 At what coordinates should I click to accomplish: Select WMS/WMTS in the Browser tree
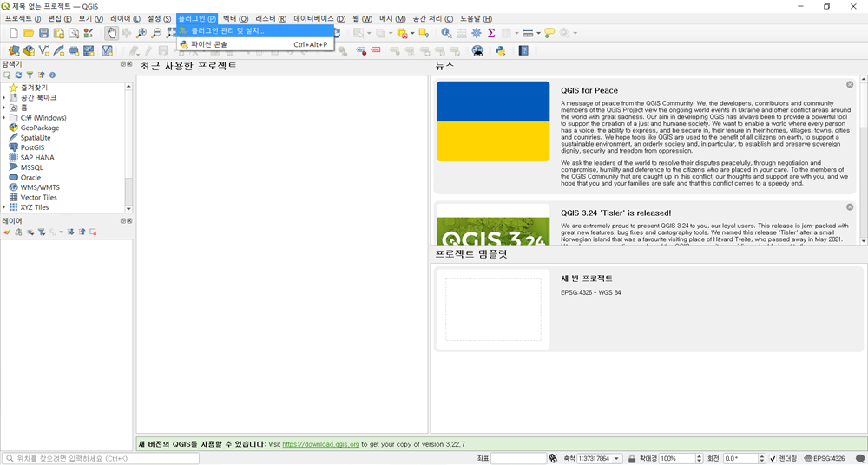39,187
